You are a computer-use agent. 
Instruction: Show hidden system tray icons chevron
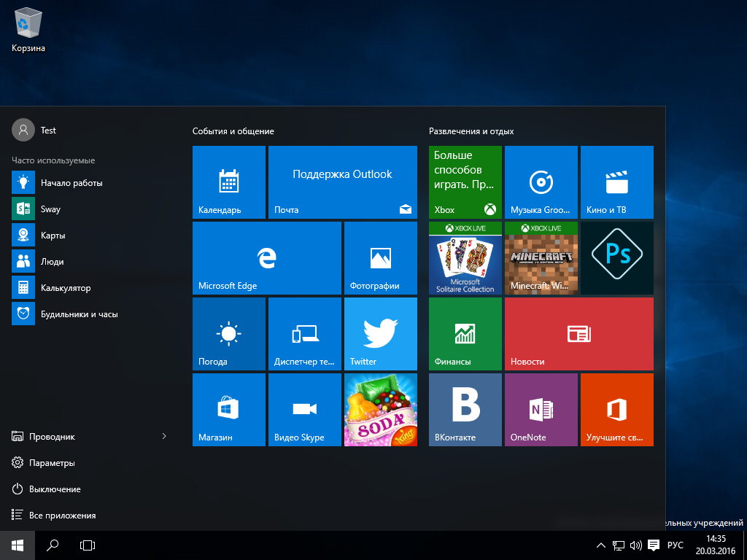pos(600,545)
